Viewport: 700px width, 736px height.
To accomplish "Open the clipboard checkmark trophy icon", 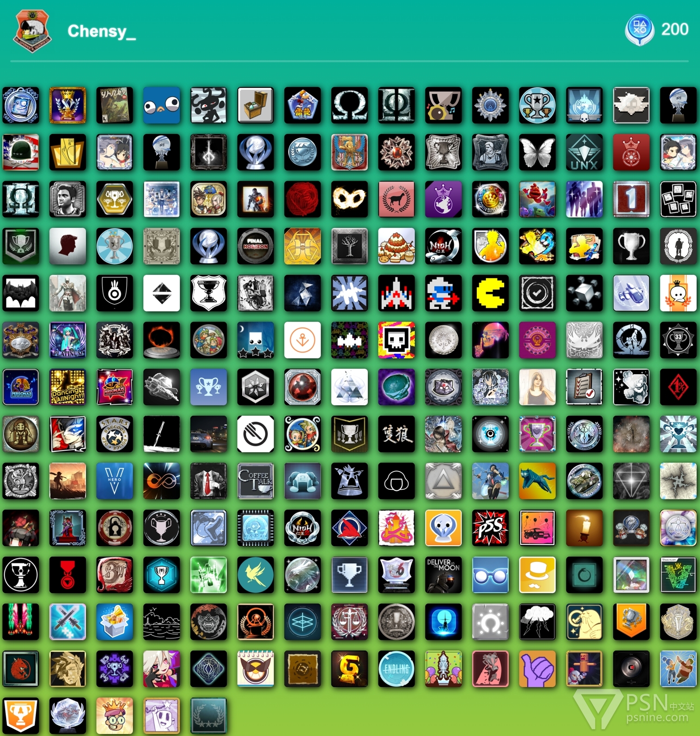I will 584,387.
